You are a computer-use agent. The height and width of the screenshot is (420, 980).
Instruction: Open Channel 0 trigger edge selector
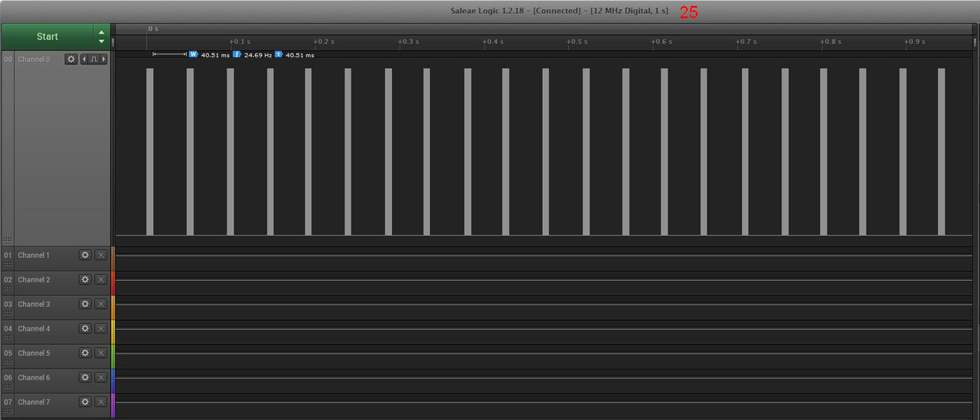tap(93, 59)
